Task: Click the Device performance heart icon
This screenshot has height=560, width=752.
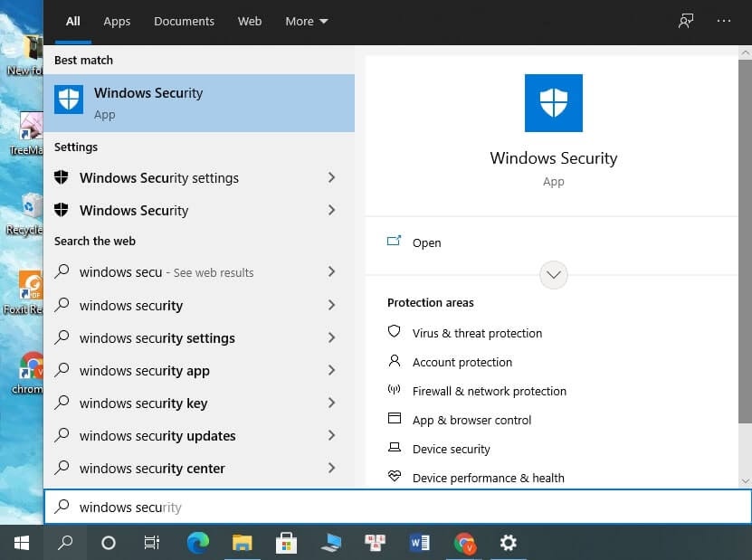Action: point(395,476)
